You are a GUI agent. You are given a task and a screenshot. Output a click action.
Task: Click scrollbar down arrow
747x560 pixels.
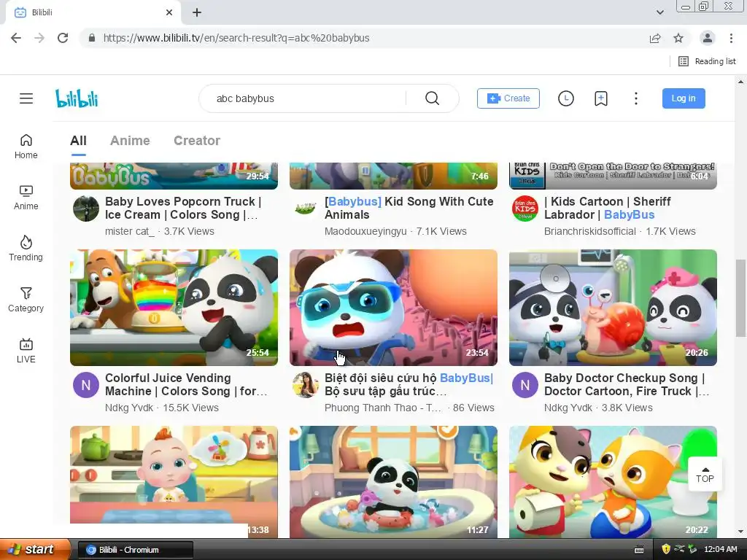[x=740, y=532]
